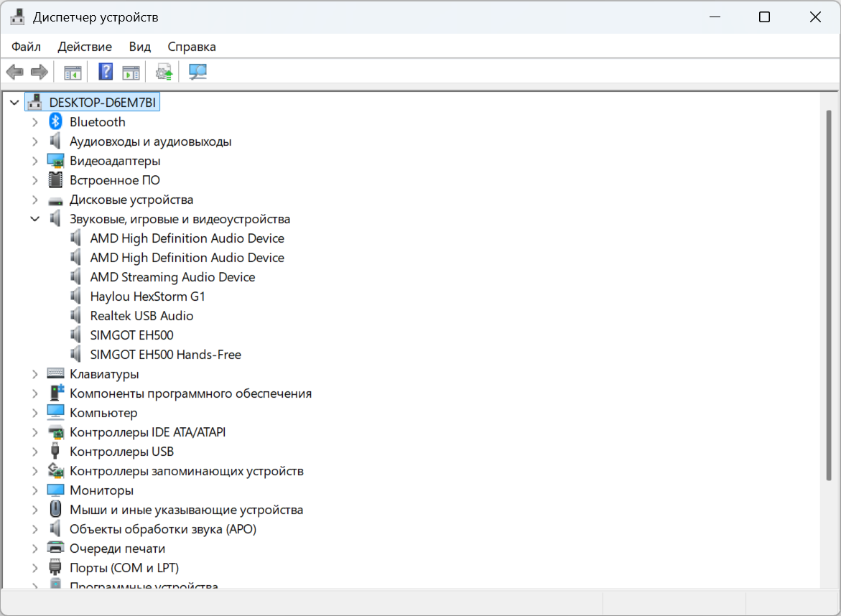The height and width of the screenshot is (616, 841).
Task: Click the Компьютер category icon
Action: point(55,411)
